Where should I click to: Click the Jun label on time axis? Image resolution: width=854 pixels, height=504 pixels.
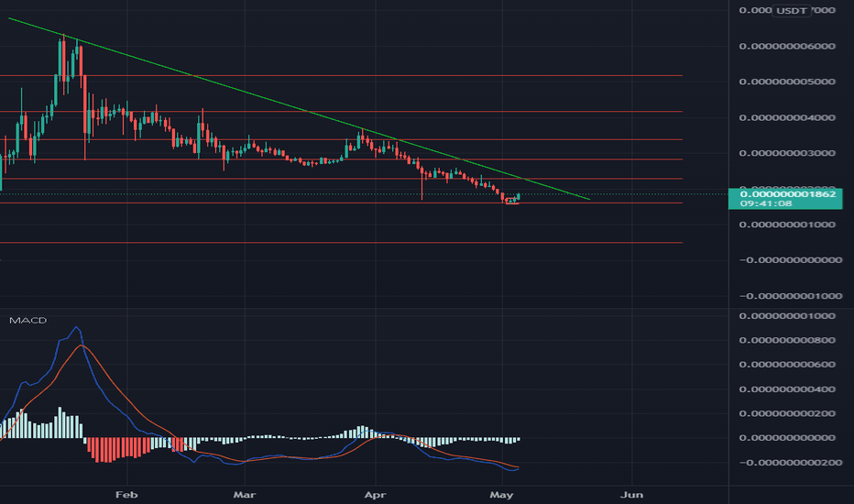(631, 495)
